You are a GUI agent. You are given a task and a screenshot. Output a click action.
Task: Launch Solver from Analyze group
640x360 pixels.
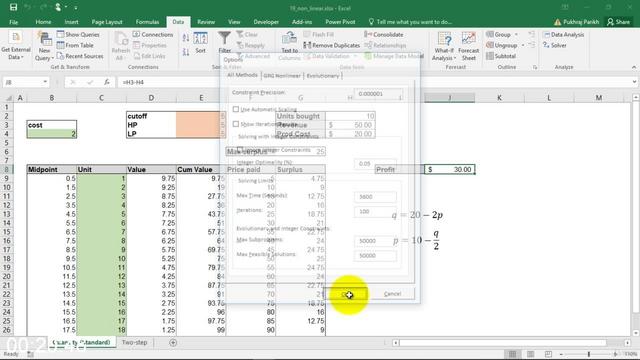555,45
